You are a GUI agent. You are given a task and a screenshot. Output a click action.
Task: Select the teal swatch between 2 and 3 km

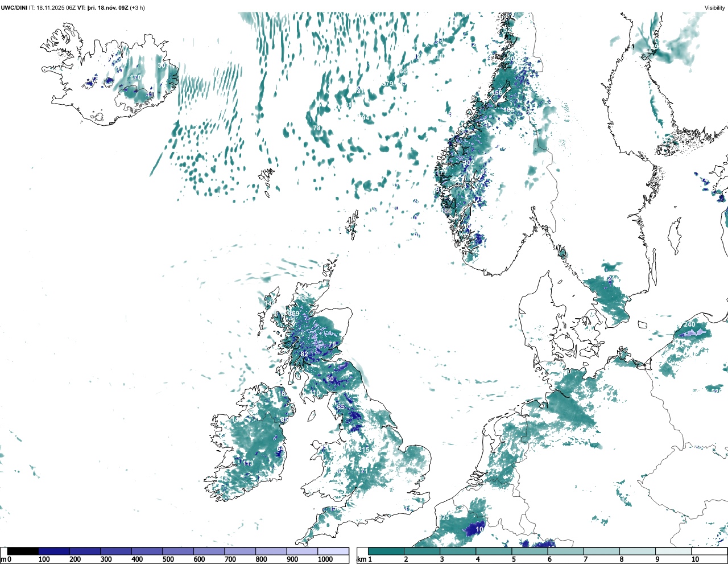pyautogui.click(x=422, y=551)
